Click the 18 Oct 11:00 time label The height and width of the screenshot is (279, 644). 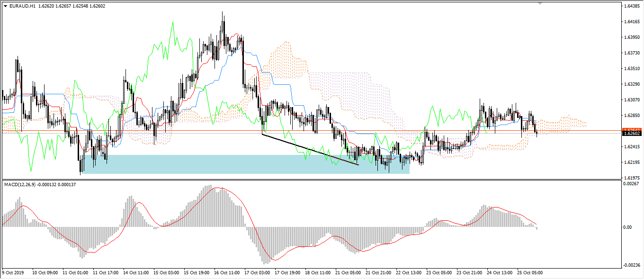coord(318,273)
